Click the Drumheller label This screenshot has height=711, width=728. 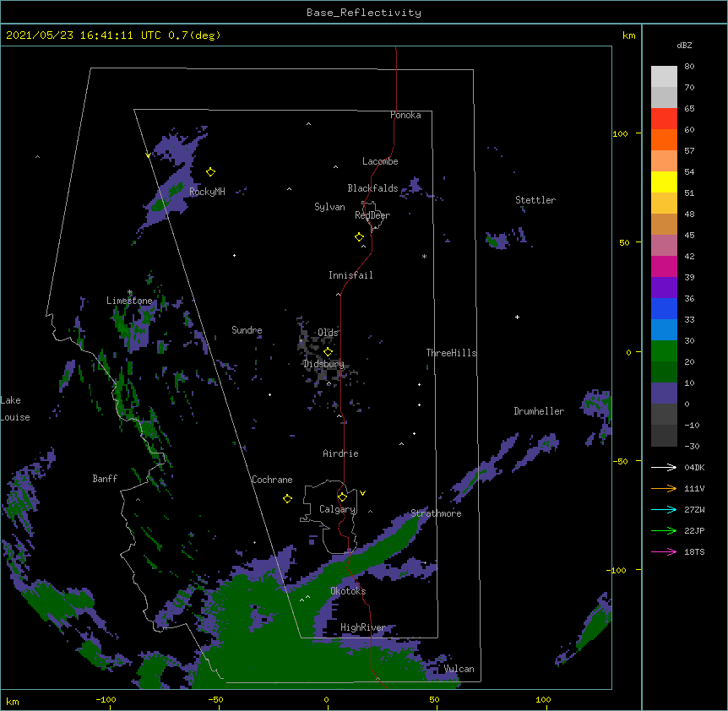539,411
